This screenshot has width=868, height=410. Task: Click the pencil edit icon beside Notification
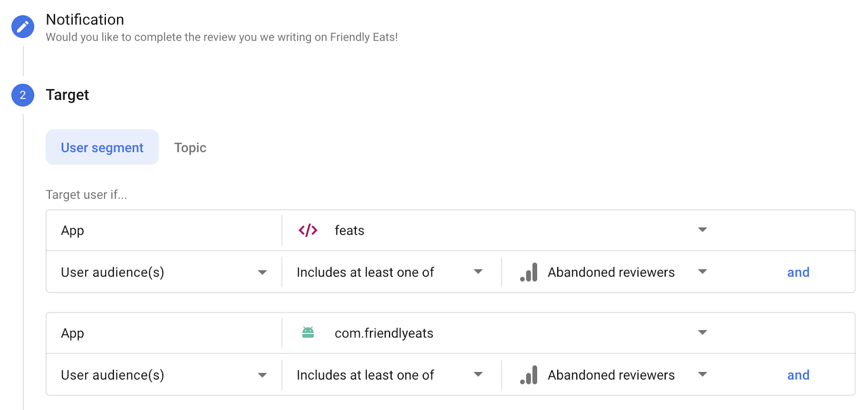23,27
